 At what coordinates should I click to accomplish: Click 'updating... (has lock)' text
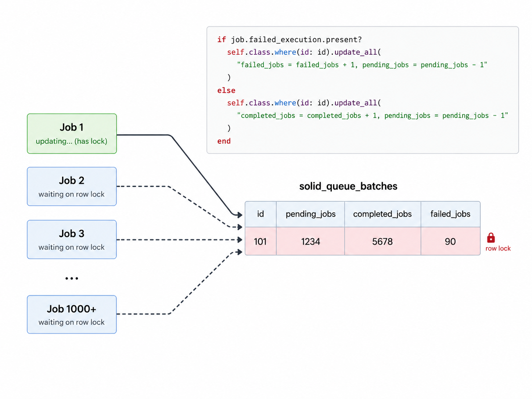pos(72,141)
